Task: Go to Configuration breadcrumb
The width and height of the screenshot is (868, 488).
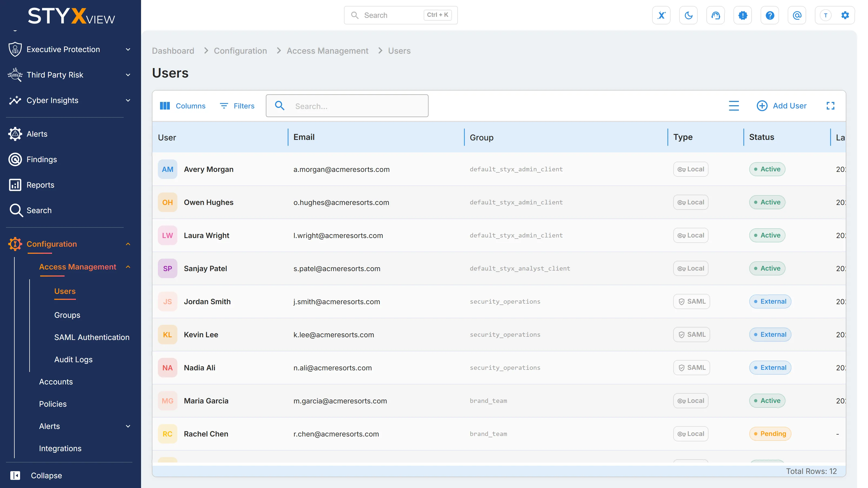Action: 240,51
